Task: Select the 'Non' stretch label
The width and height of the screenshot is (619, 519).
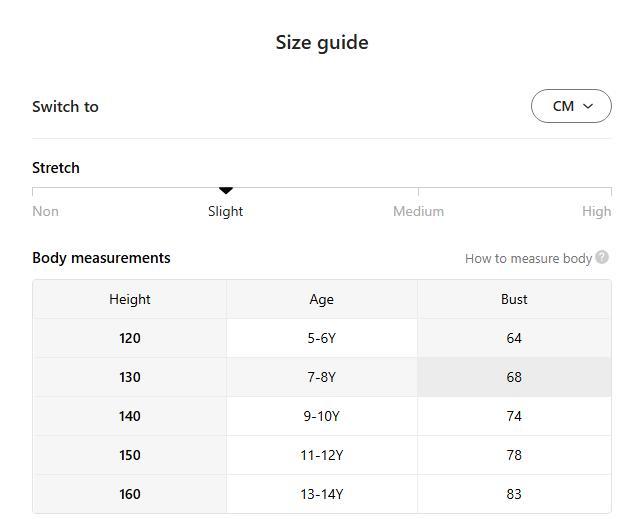Action: coord(45,211)
